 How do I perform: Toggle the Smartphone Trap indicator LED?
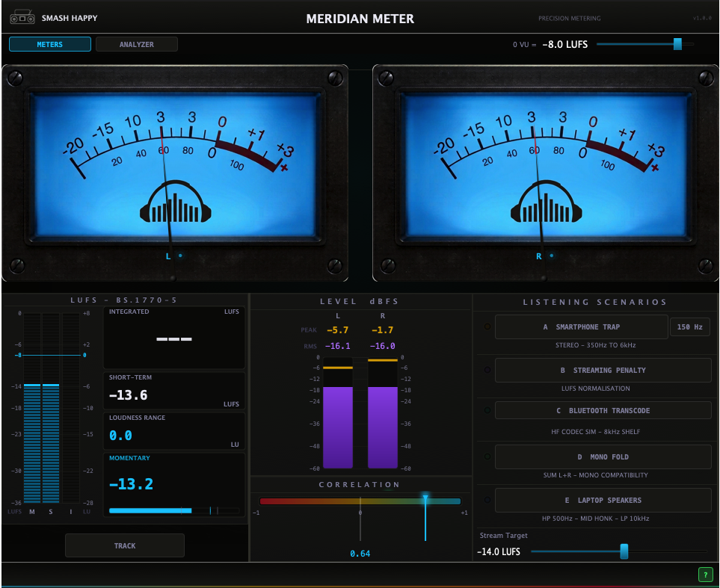(487, 327)
